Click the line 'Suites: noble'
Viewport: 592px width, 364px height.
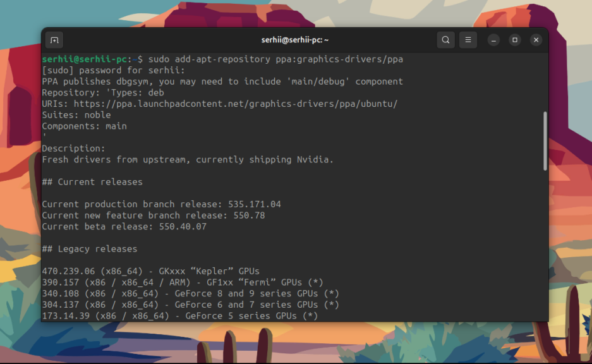coord(76,115)
